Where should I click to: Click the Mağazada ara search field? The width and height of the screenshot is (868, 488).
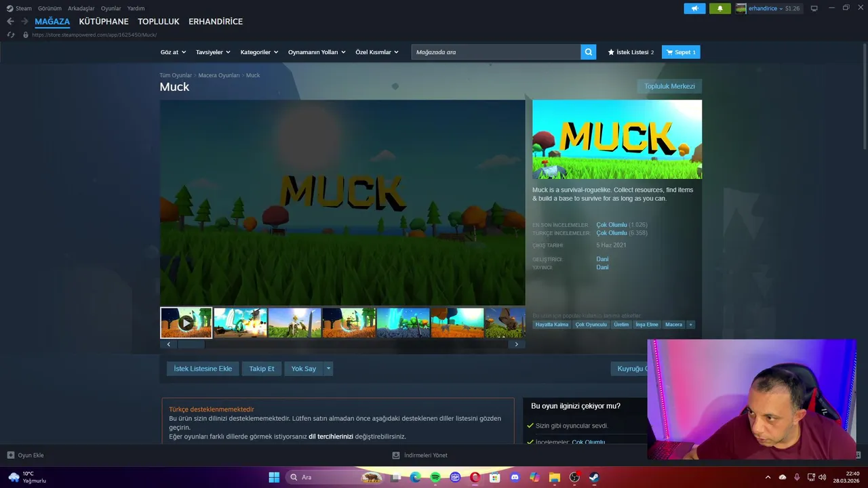coord(496,52)
